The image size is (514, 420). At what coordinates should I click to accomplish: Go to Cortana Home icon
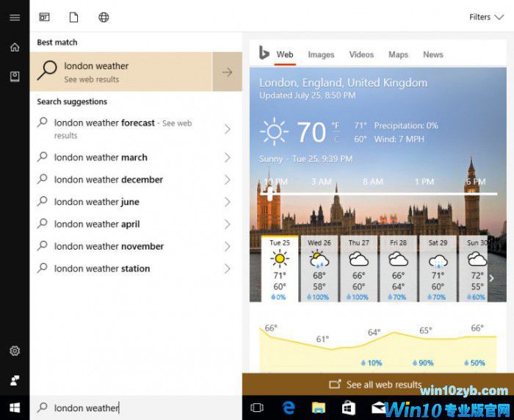point(15,47)
